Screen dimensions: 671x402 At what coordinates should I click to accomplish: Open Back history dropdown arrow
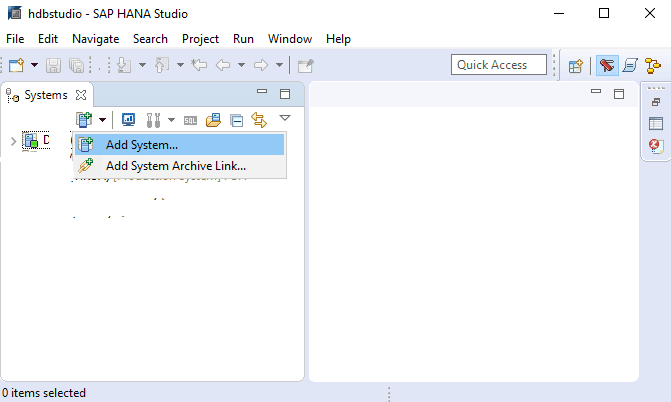click(241, 66)
